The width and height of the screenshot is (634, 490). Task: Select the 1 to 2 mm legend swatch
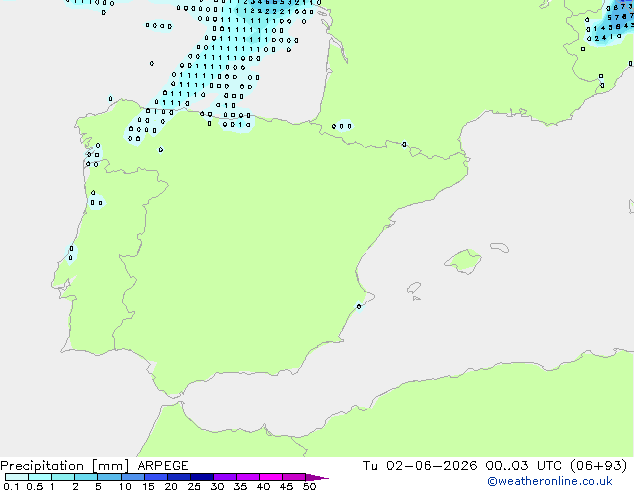pyautogui.click(x=63, y=477)
